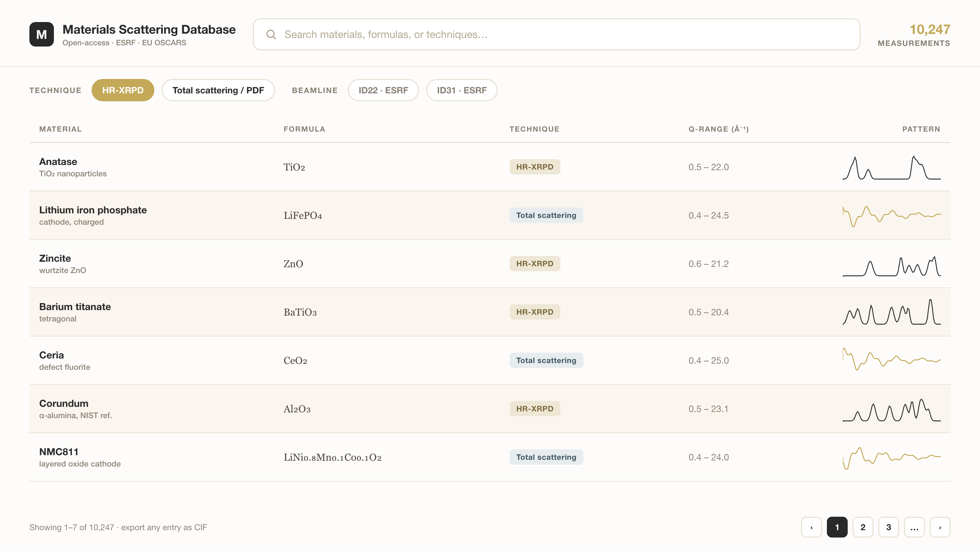Click the 0.4 – 24.0 Q-range value
980x551 pixels.
click(x=708, y=457)
